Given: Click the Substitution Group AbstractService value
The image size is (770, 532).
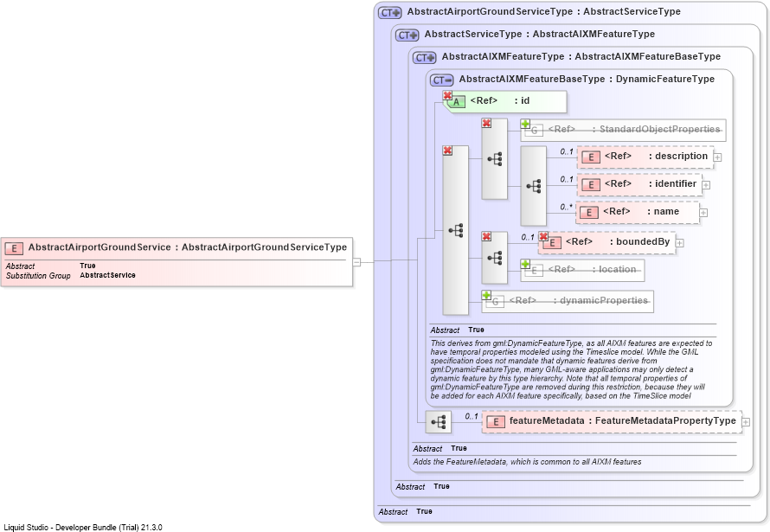Looking at the screenshot, I should [107, 275].
